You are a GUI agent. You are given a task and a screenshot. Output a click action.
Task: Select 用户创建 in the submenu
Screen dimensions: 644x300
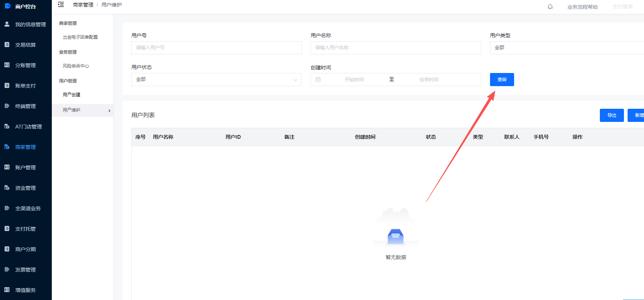click(72, 95)
